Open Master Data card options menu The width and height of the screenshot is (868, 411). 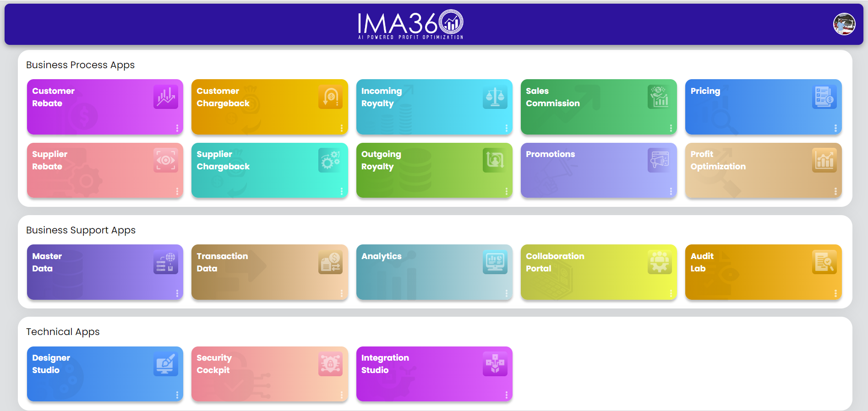point(177,293)
